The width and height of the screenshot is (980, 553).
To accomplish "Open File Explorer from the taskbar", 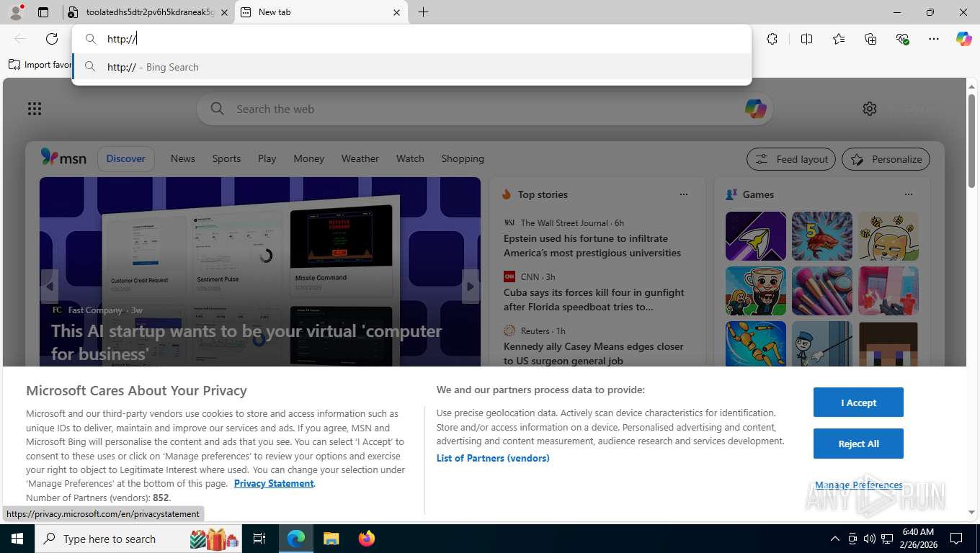I will pos(331,539).
